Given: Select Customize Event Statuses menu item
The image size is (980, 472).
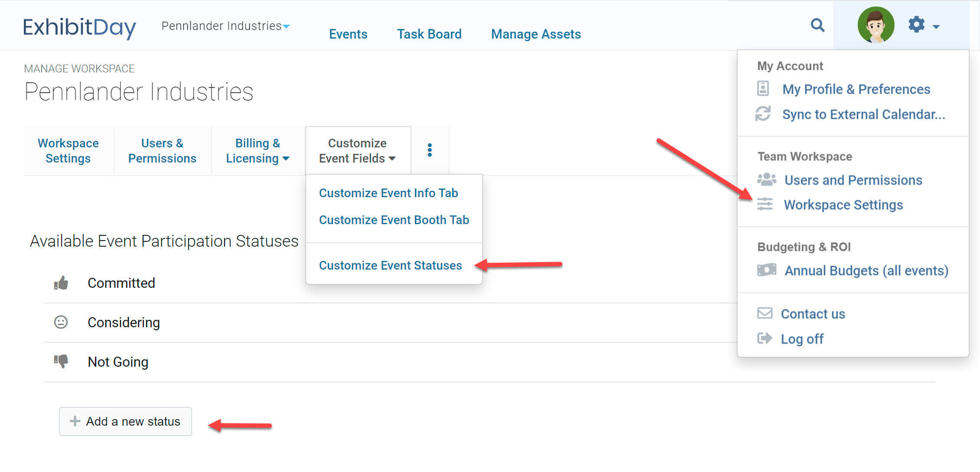Looking at the screenshot, I should click(390, 265).
